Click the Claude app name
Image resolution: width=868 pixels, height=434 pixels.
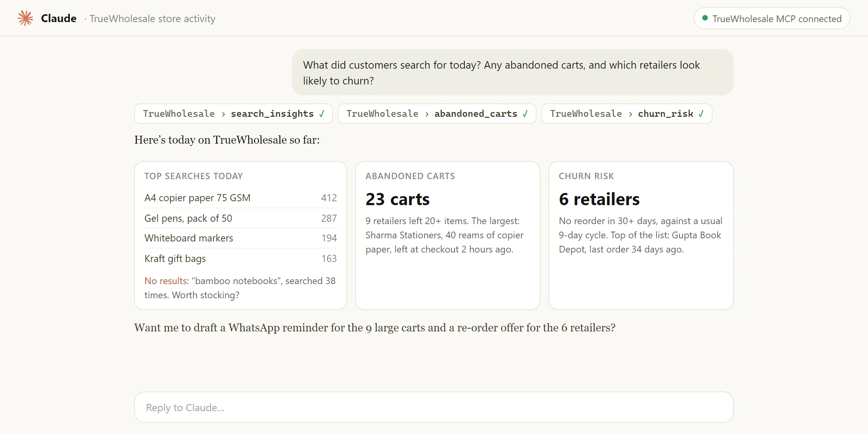(59, 18)
